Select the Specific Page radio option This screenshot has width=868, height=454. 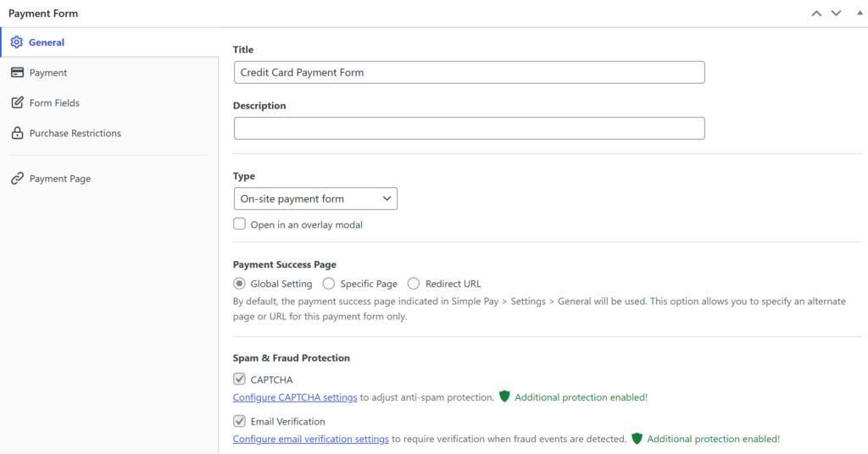(x=330, y=284)
